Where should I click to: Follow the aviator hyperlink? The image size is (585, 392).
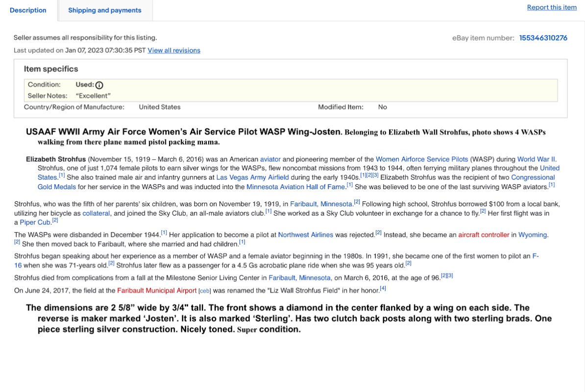pos(270,159)
